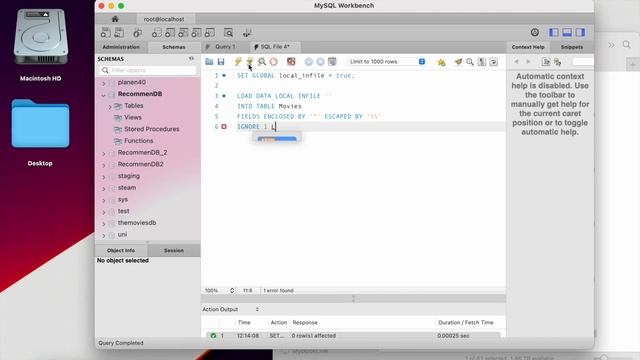Toggle auto-commit mode icon

[x=332, y=62]
